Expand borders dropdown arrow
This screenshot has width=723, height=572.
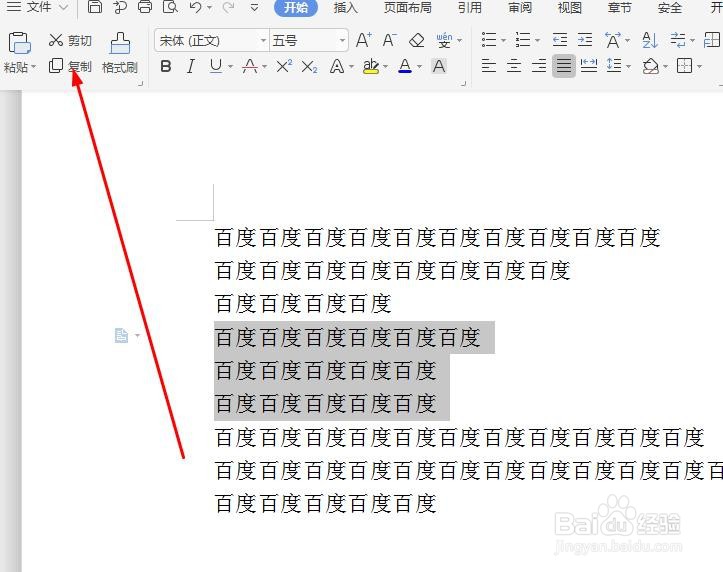click(x=699, y=67)
